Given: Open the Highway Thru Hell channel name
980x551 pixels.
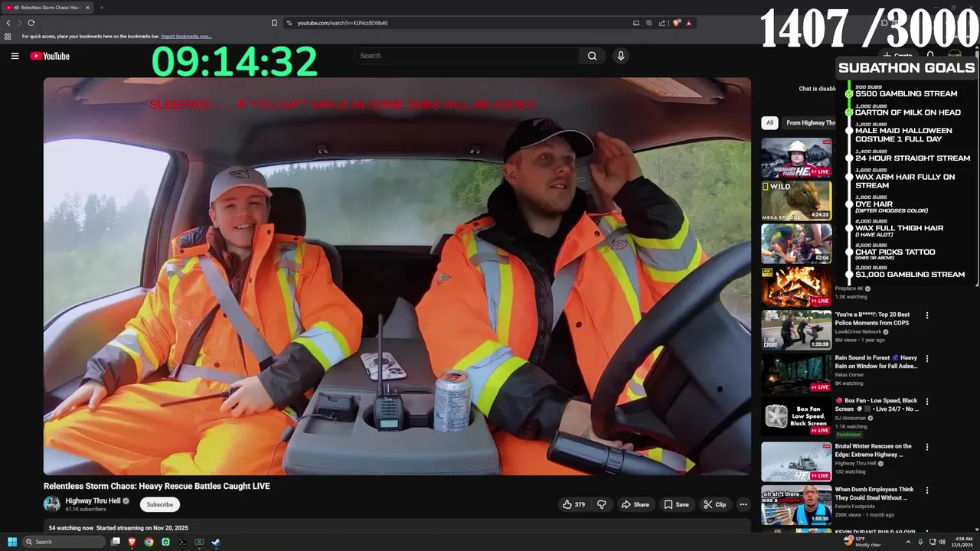Looking at the screenshot, I should 93,501.
